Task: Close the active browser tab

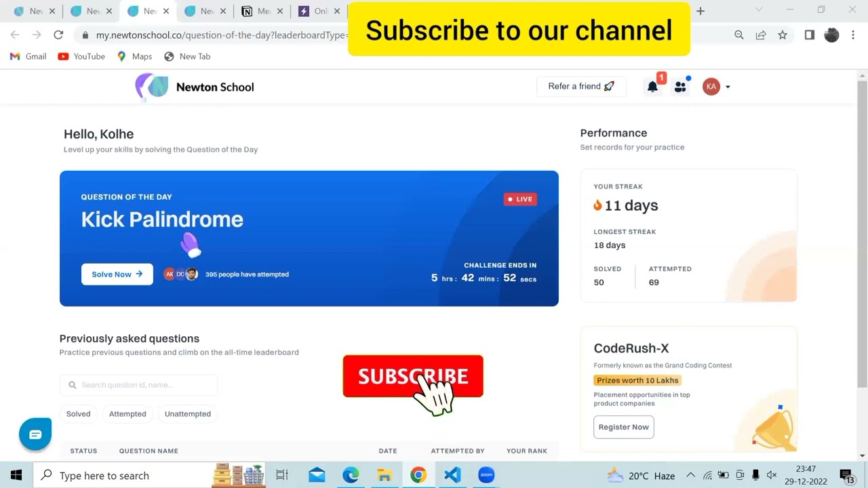Action: click(166, 11)
